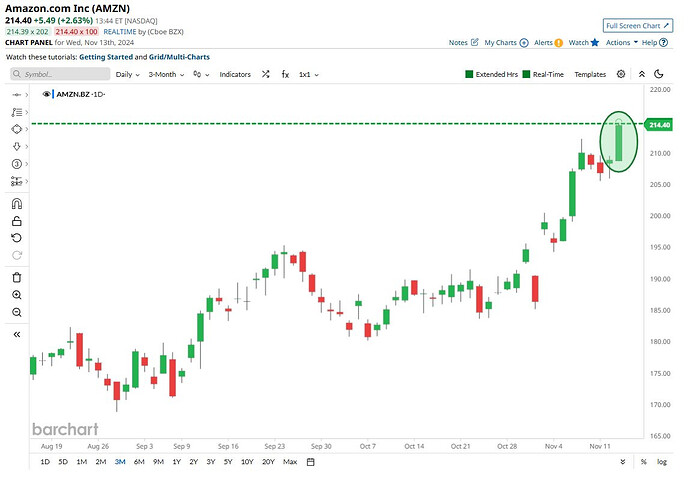Expand the shapes tool options arrow
Viewport: 690px width, 481px height.
(27, 129)
